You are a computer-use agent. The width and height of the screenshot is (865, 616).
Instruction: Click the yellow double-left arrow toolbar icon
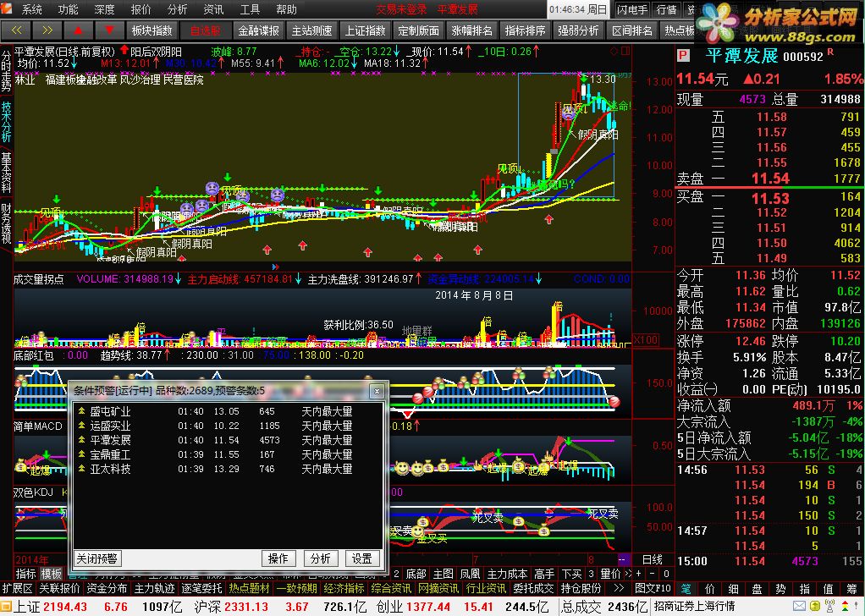tap(17, 30)
